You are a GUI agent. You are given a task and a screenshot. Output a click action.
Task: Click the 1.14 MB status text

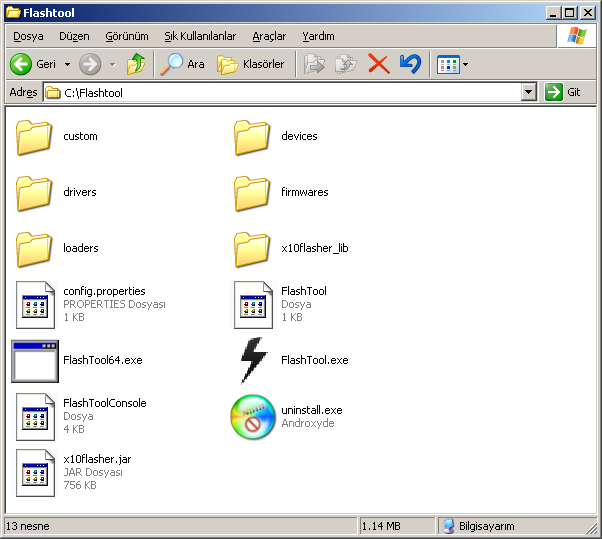pos(381,526)
